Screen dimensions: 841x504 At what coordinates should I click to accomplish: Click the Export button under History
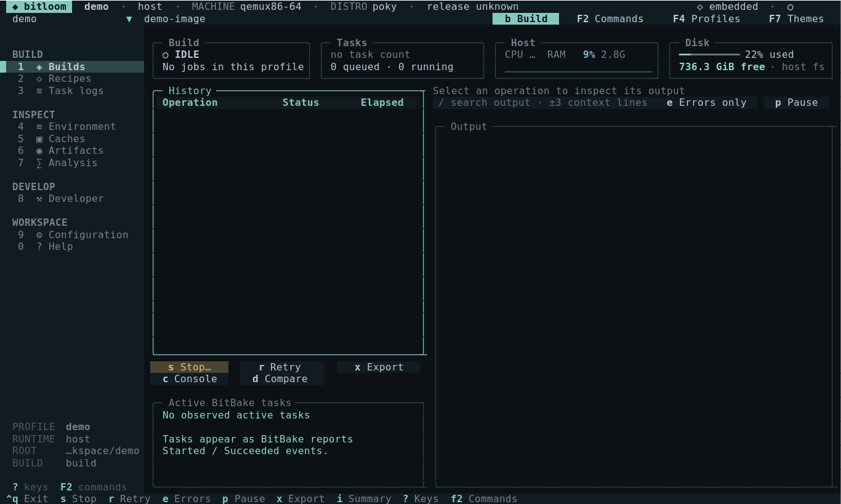tap(379, 367)
